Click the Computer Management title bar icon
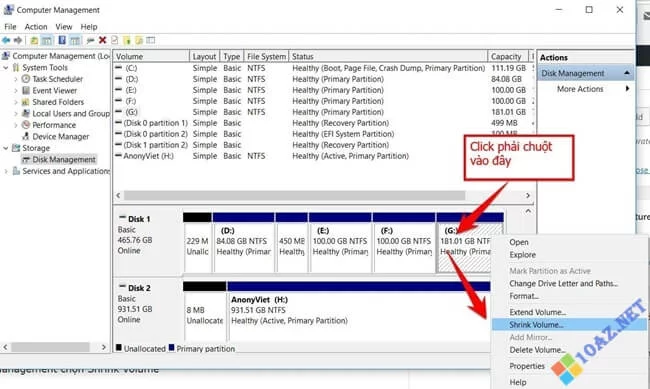The width and height of the screenshot is (650, 389). point(8,9)
